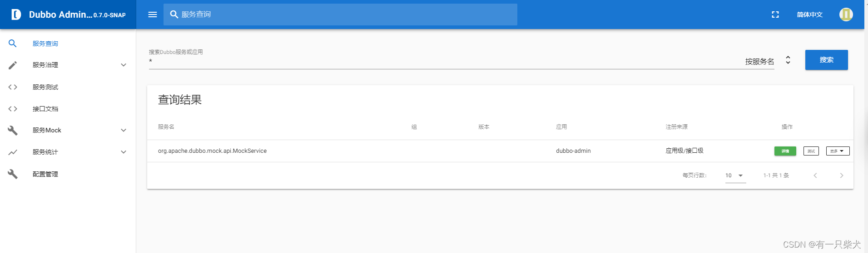Focus the top 服务查询 search field

345,15
